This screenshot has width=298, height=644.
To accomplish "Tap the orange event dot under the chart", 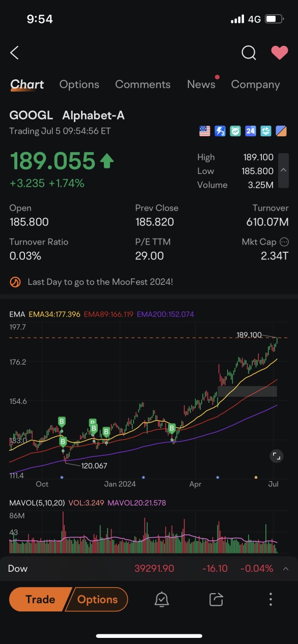I will tap(256, 477).
